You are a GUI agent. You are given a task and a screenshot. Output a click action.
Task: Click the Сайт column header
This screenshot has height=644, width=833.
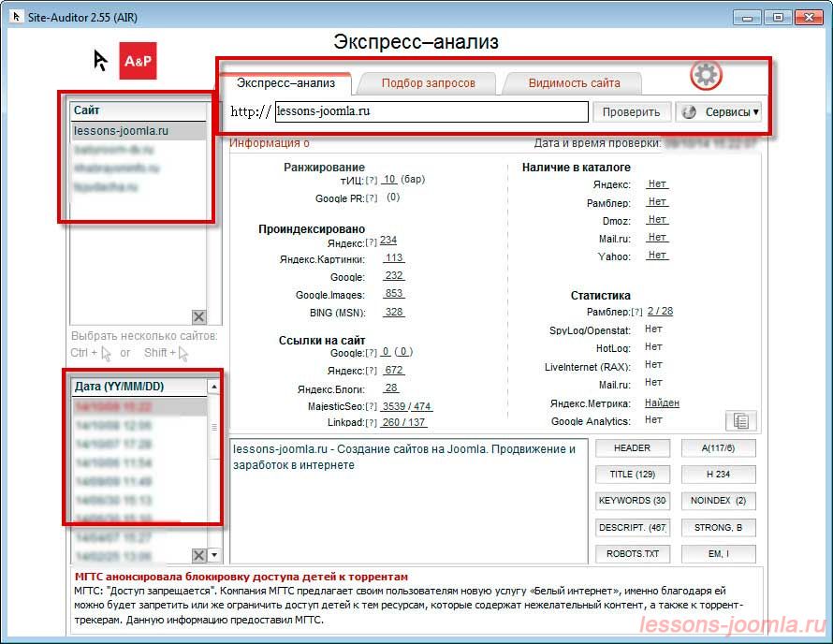click(x=139, y=110)
